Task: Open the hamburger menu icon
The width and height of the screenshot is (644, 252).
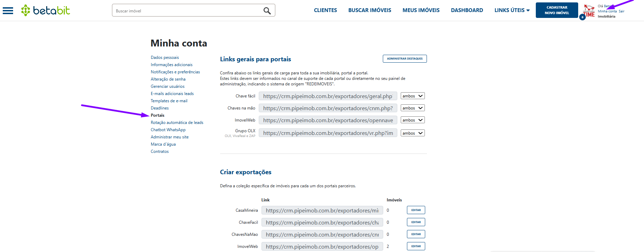Action: (x=8, y=11)
